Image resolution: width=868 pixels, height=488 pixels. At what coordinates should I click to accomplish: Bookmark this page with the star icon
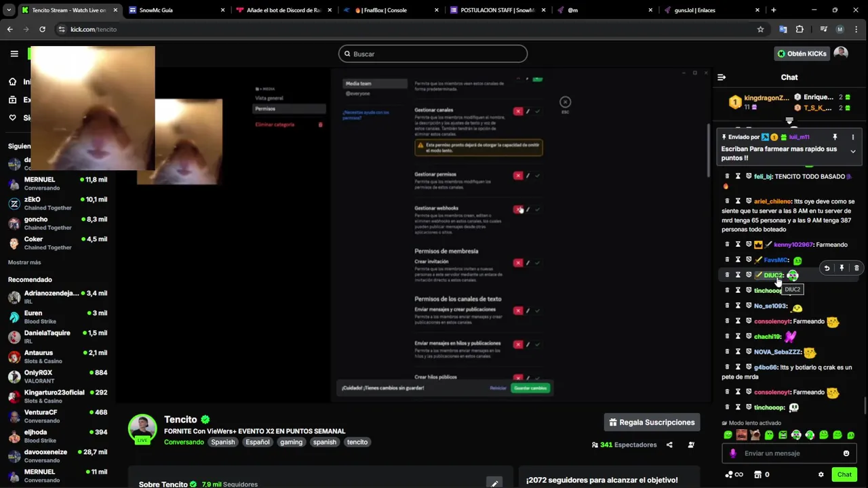760,29
